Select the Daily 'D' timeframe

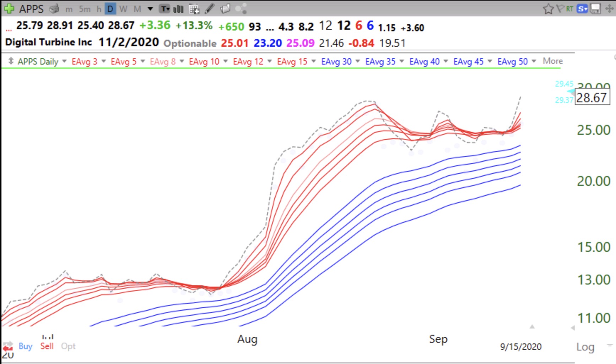[110, 9]
